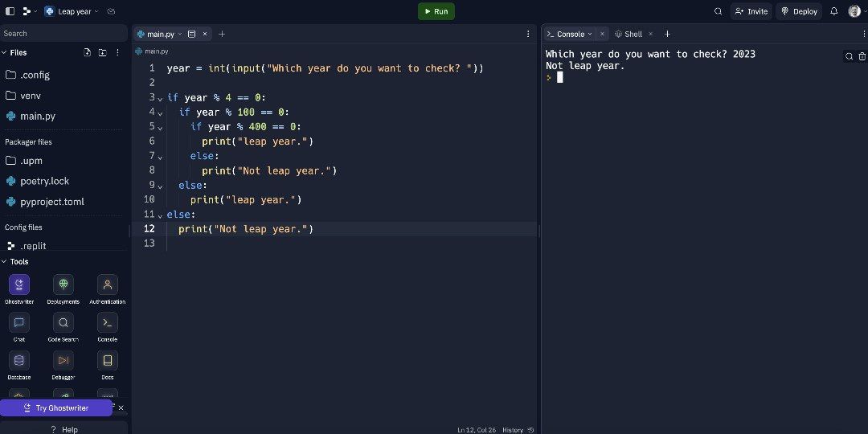868x434 pixels.
Task: Create a new folder in Files
Action: 102,52
